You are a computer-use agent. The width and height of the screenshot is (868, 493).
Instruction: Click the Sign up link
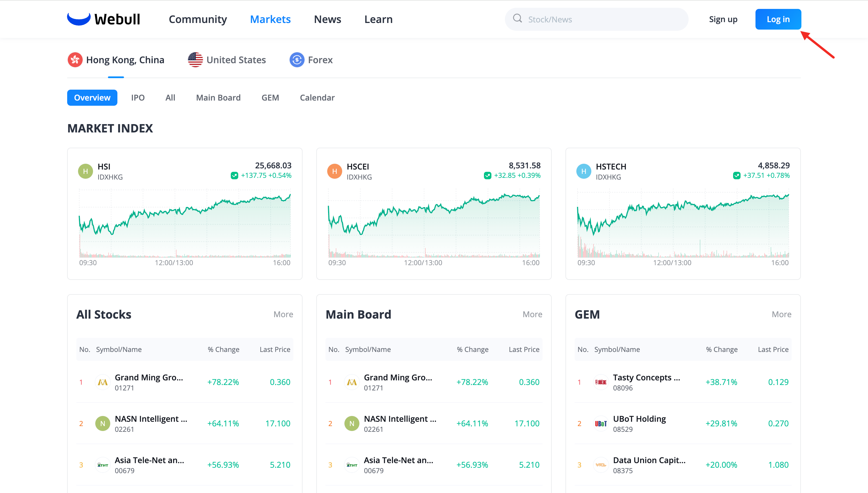[x=723, y=19]
